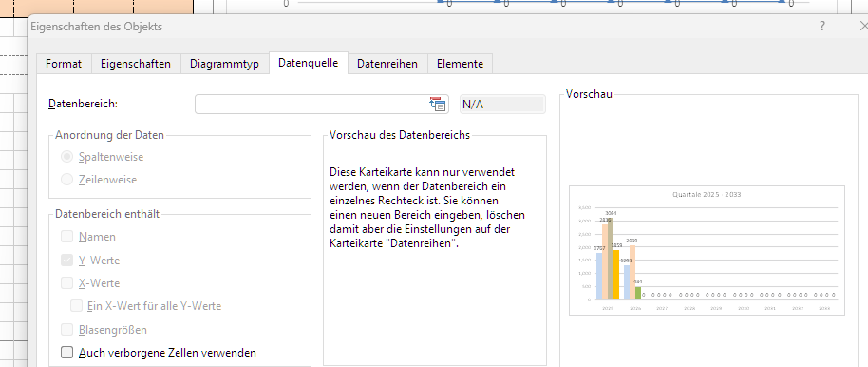This screenshot has height=367, width=868.
Task: Click the dialog title Eigenschaften des Objekts
Action: 96,26
